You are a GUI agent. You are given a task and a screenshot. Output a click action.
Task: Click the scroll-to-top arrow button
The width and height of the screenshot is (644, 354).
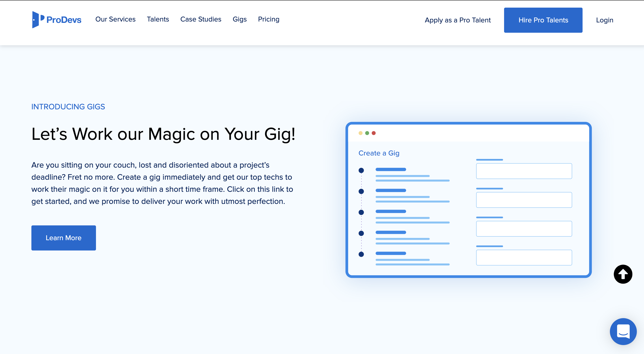623,274
